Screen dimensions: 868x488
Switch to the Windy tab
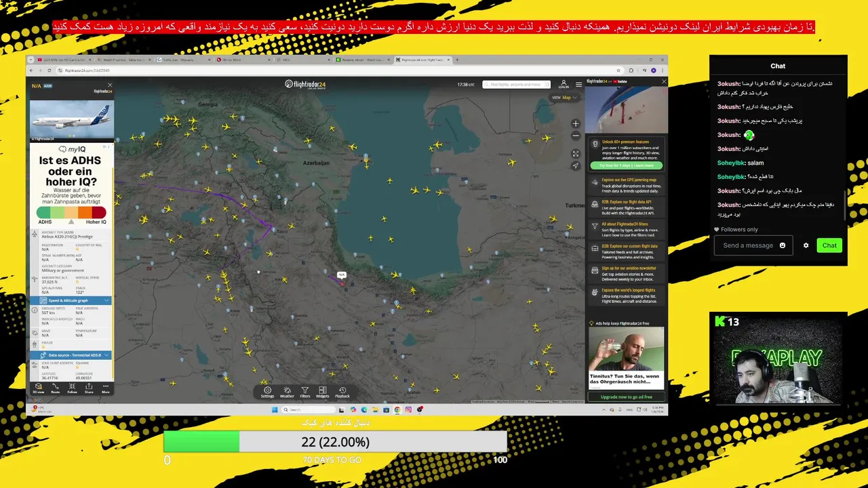pyautogui.click(x=245, y=60)
